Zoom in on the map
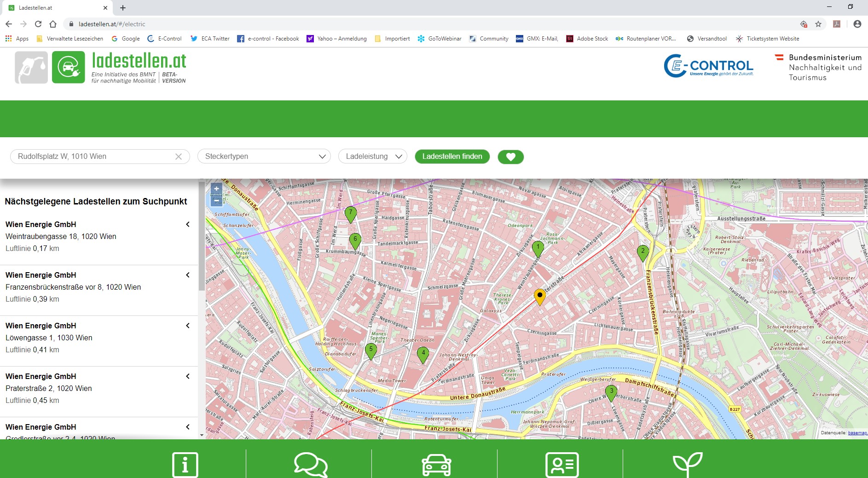868x478 pixels. pos(216,189)
